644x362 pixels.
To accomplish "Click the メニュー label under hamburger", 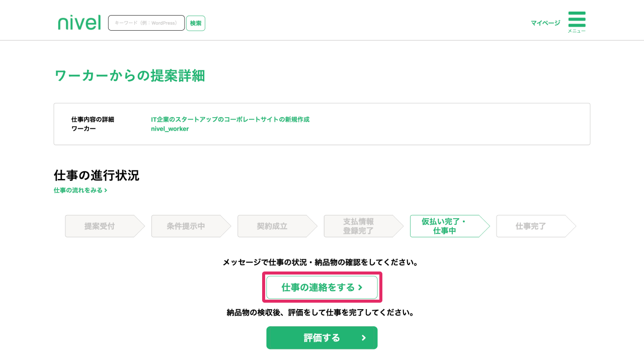I will click(577, 31).
